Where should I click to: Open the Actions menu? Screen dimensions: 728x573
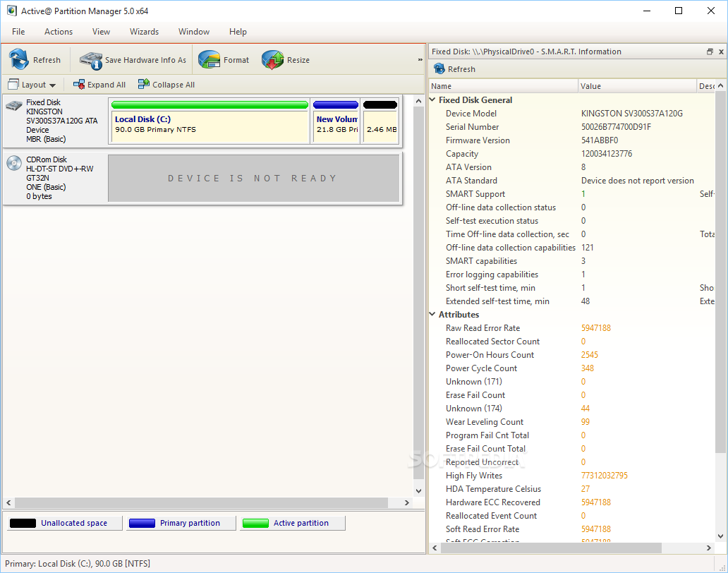point(59,32)
